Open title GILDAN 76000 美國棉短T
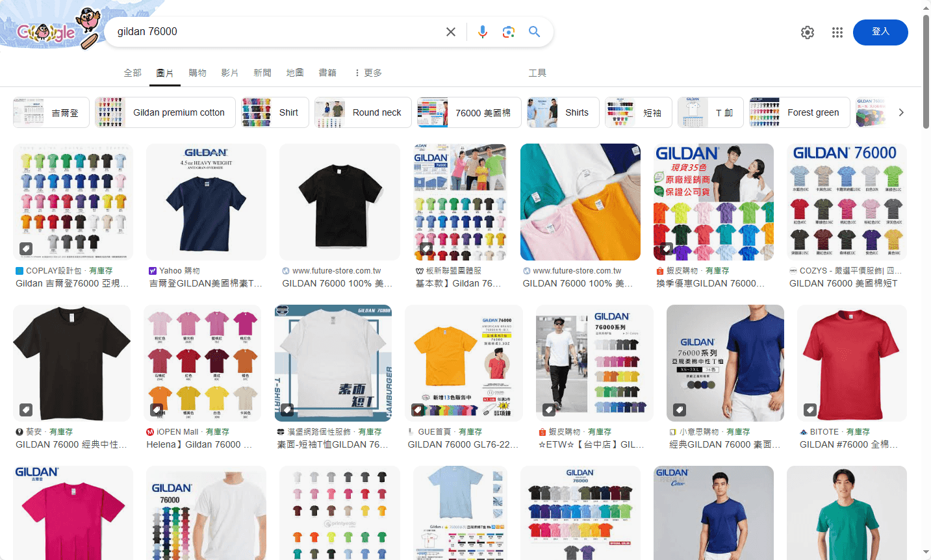Viewport: 931px width, 560px height. 843,283
